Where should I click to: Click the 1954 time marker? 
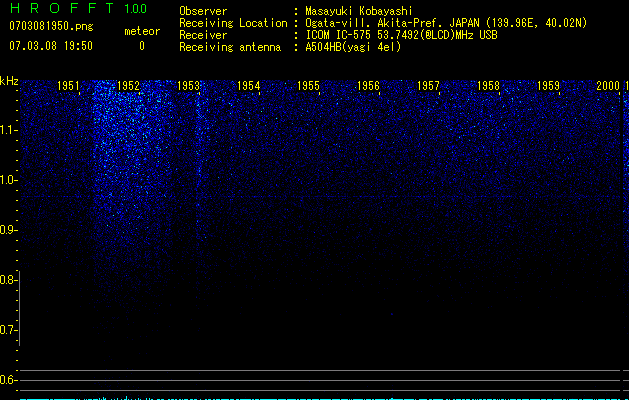tap(249, 85)
